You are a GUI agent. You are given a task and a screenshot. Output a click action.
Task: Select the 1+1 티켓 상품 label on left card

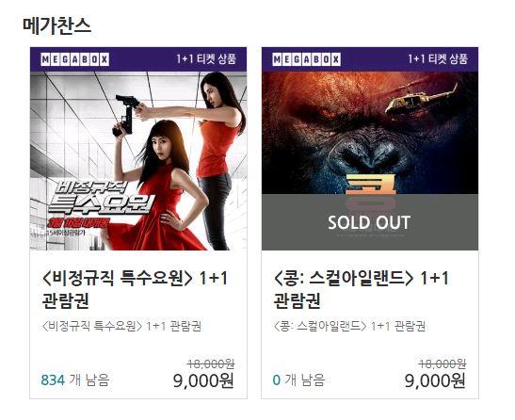click(206, 59)
